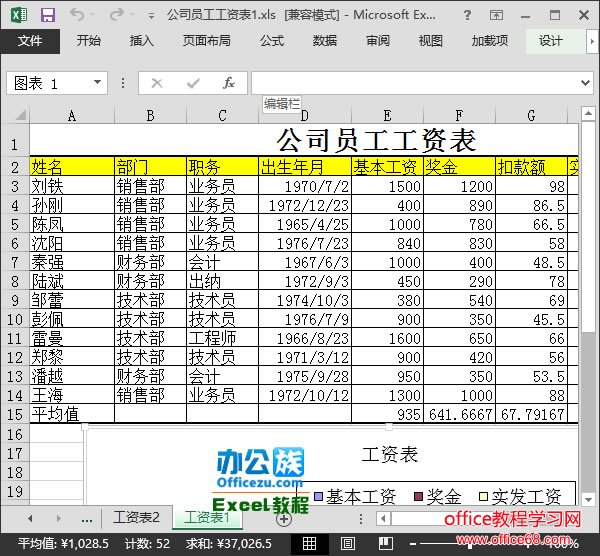Click the Cancel X icon in formula bar
The image size is (600, 556).
click(156, 83)
